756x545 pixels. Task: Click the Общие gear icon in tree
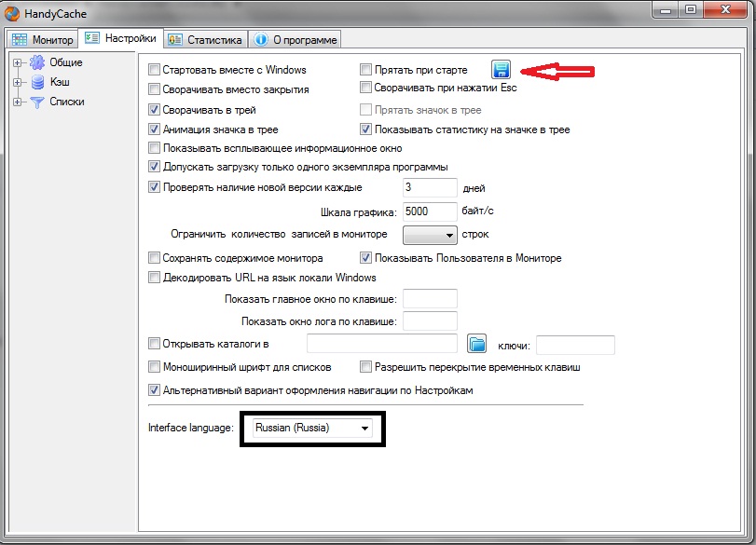37,62
